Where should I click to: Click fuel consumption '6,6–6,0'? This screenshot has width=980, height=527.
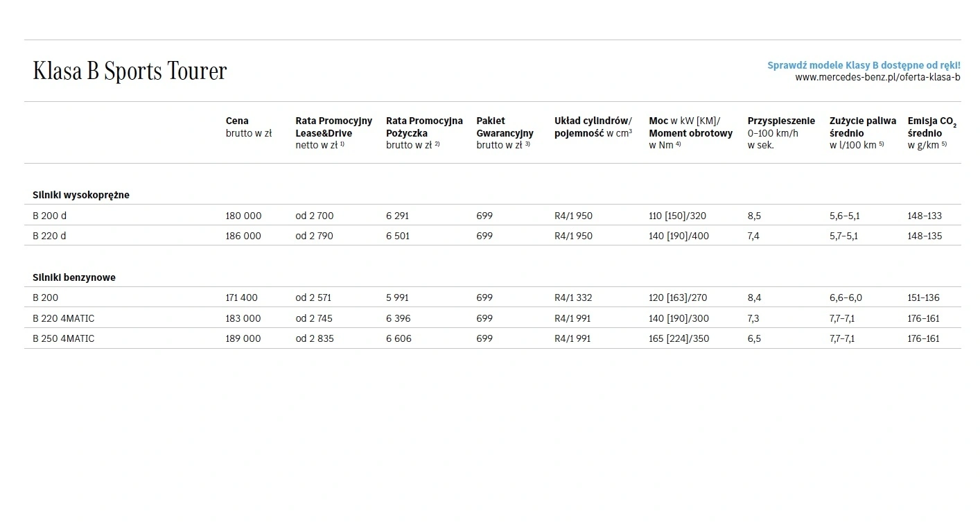(x=846, y=297)
